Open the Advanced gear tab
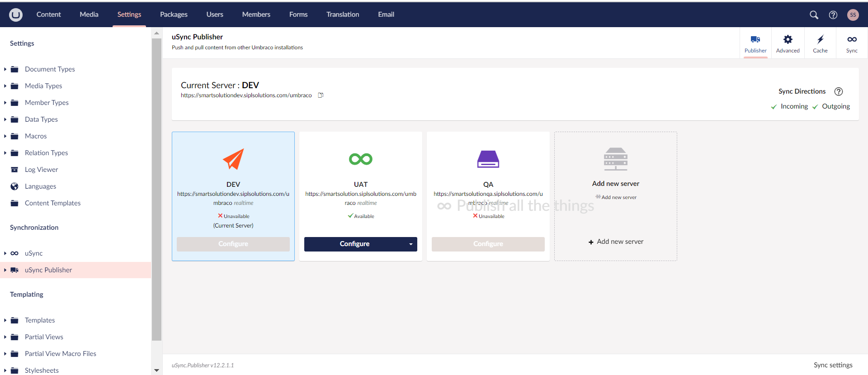This screenshot has height=375, width=868. tap(788, 43)
